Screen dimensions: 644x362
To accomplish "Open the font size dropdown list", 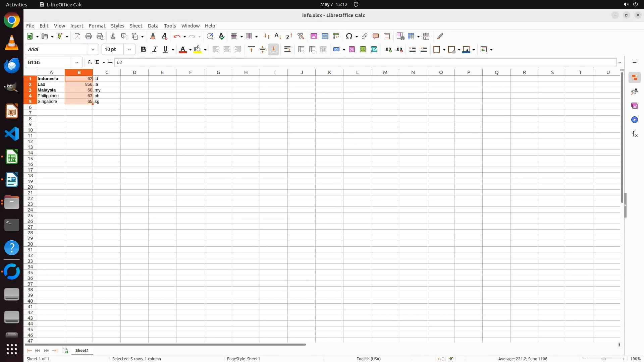I will coord(129,50).
